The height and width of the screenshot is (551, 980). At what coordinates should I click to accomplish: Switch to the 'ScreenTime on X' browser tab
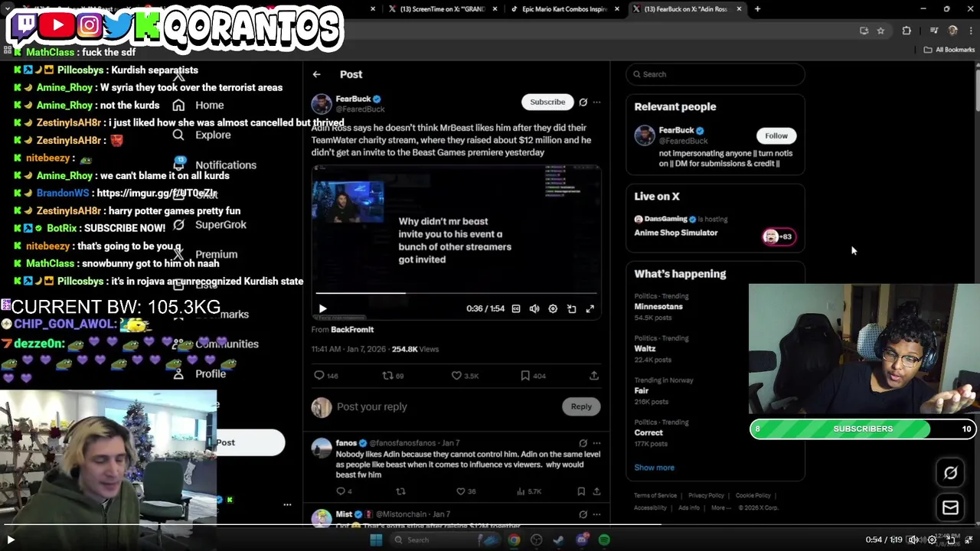[442, 9]
